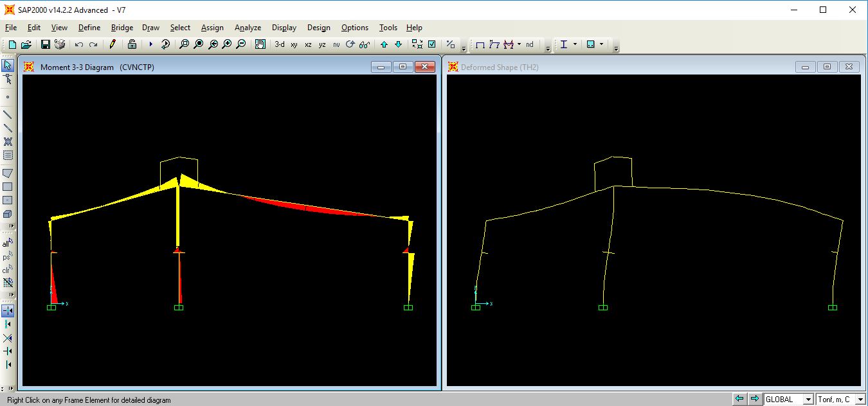Open an existing model file
The height and width of the screenshot is (406, 868).
pyautogui.click(x=26, y=44)
